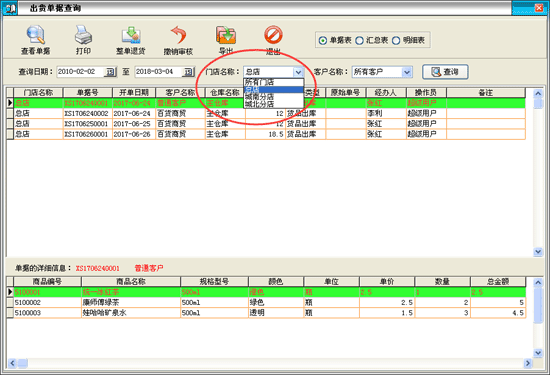Click the 查询 search button
The image size is (550, 375).
(445, 72)
